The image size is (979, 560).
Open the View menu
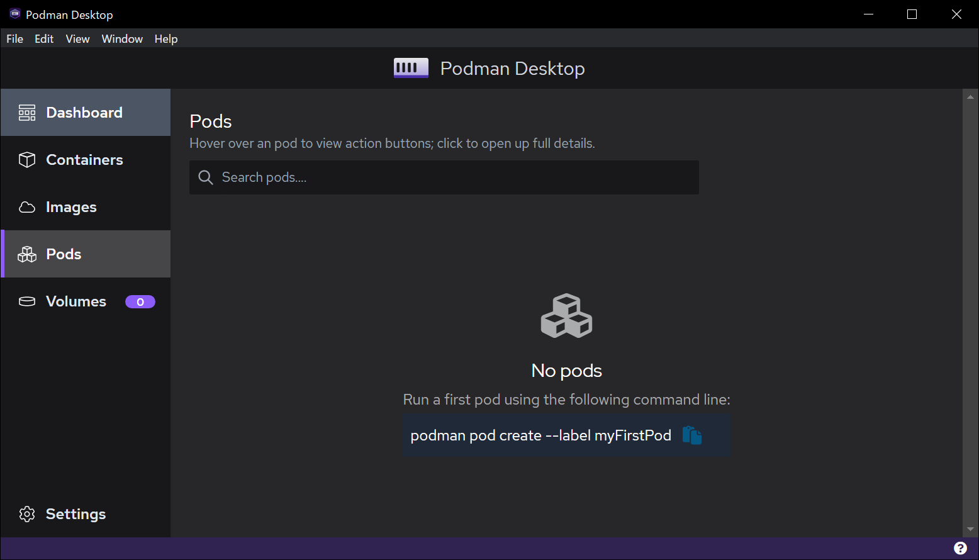coord(77,39)
